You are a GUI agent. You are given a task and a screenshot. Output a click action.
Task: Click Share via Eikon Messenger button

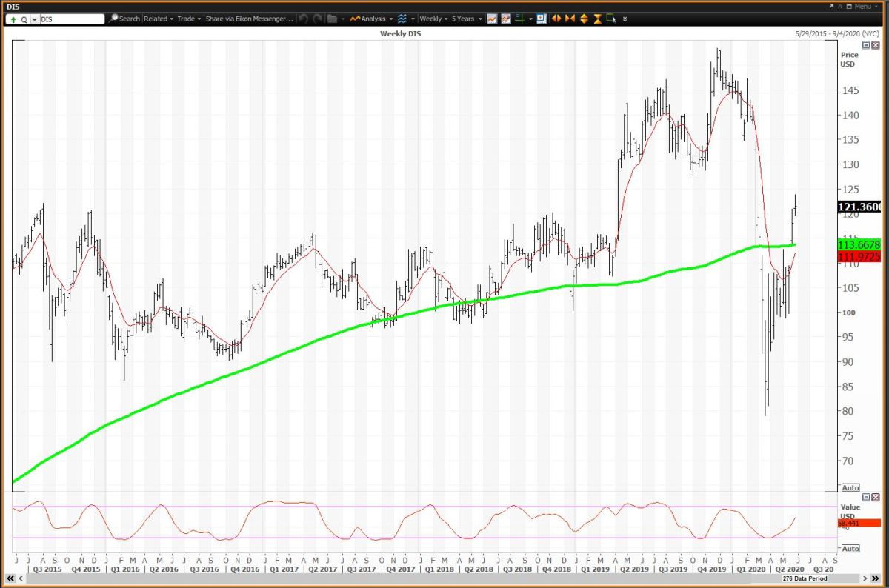[249, 19]
